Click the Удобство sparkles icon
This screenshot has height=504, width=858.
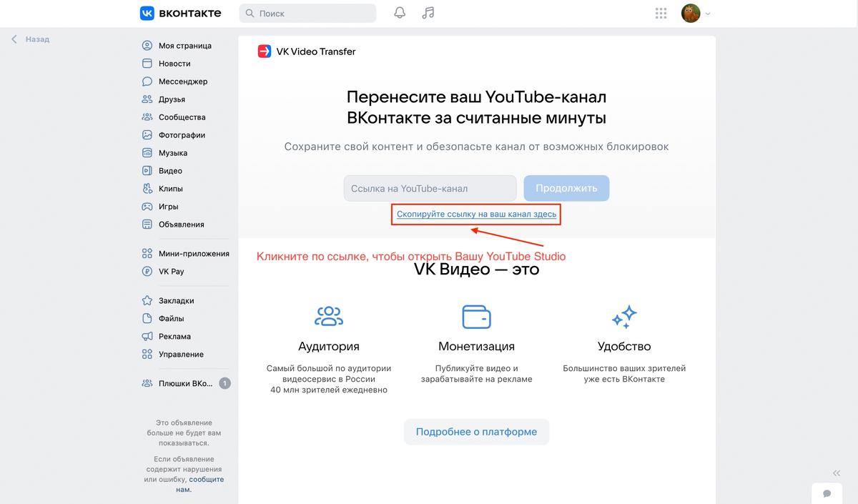tap(624, 316)
